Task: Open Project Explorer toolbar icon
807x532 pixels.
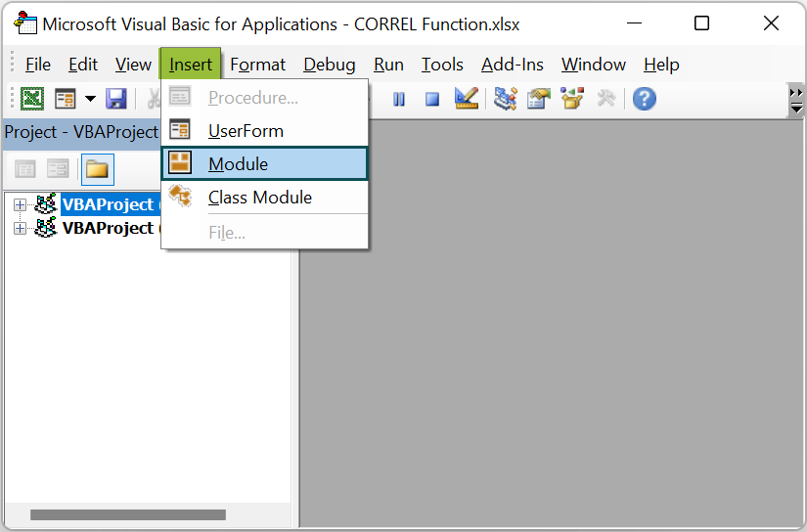Action: pyautogui.click(x=506, y=98)
